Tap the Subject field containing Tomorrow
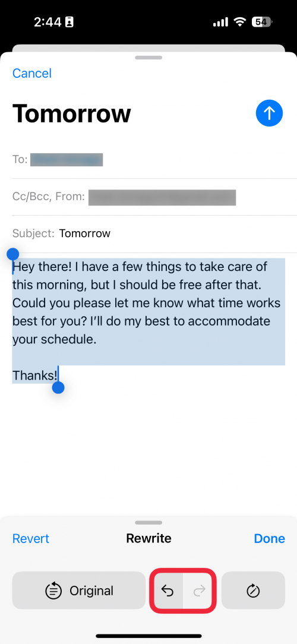This screenshot has width=297, height=644. click(x=154, y=233)
